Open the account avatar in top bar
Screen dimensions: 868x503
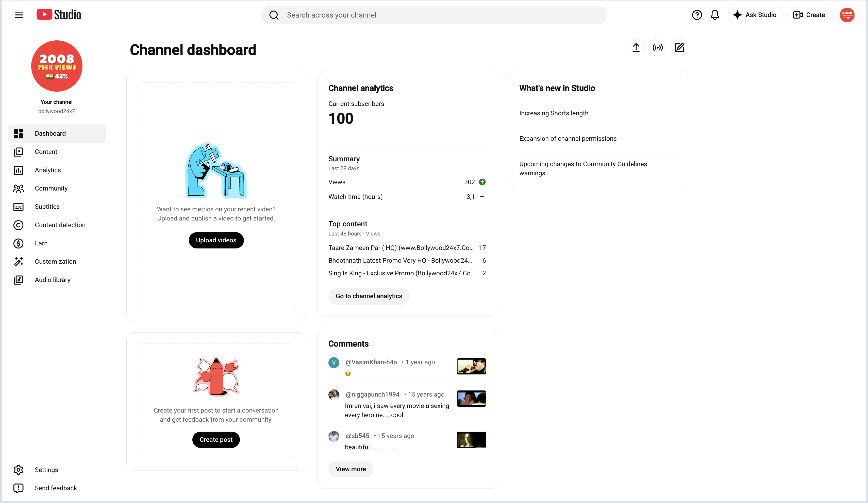pyautogui.click(x=847, y=15)
